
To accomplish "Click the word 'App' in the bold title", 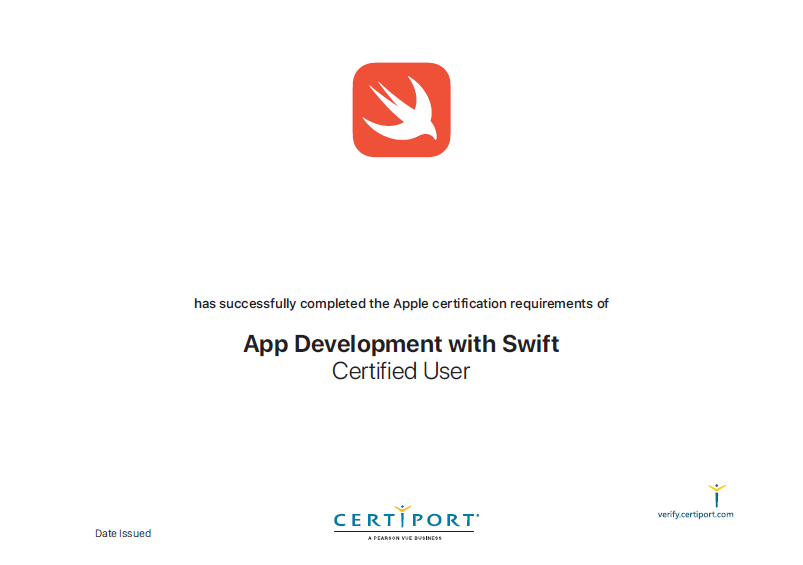I will [x=266, y=345].
